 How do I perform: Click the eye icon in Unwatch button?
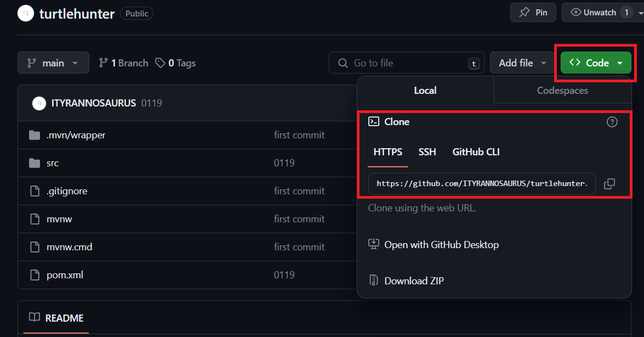point(576,12)
